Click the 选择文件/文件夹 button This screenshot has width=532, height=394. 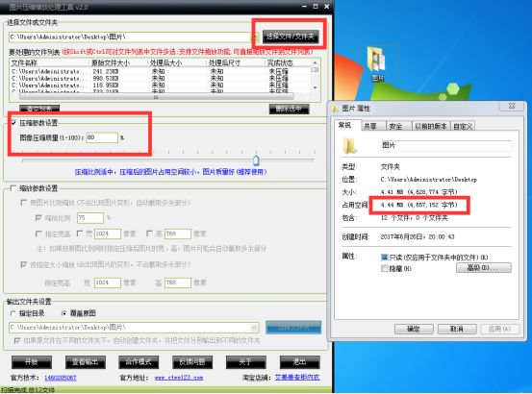(291, 37)
